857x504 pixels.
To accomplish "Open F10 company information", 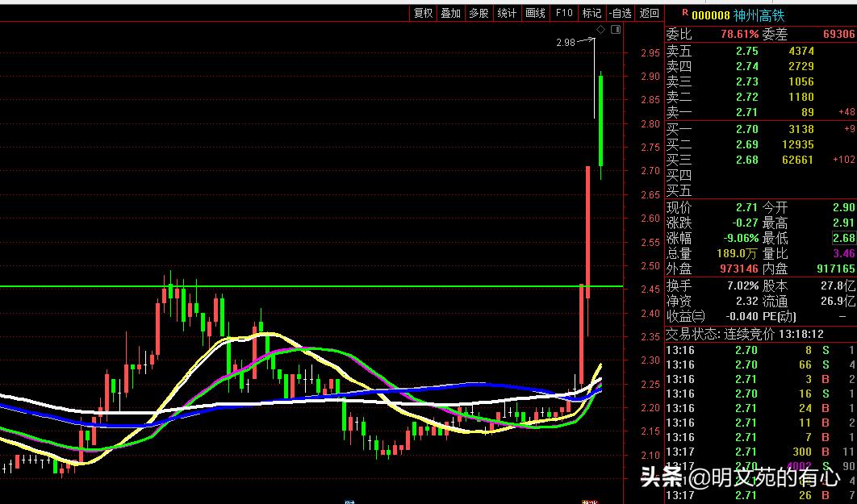I will tap(564, 13).
